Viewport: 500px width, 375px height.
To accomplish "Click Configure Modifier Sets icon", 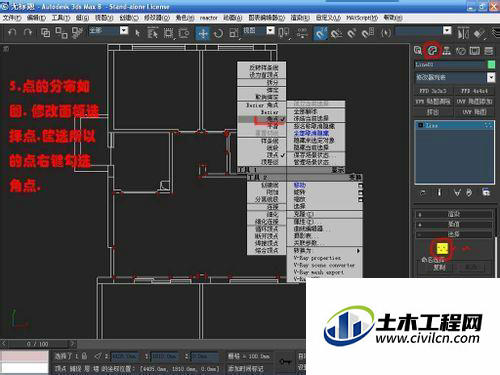I will [486, 193].
